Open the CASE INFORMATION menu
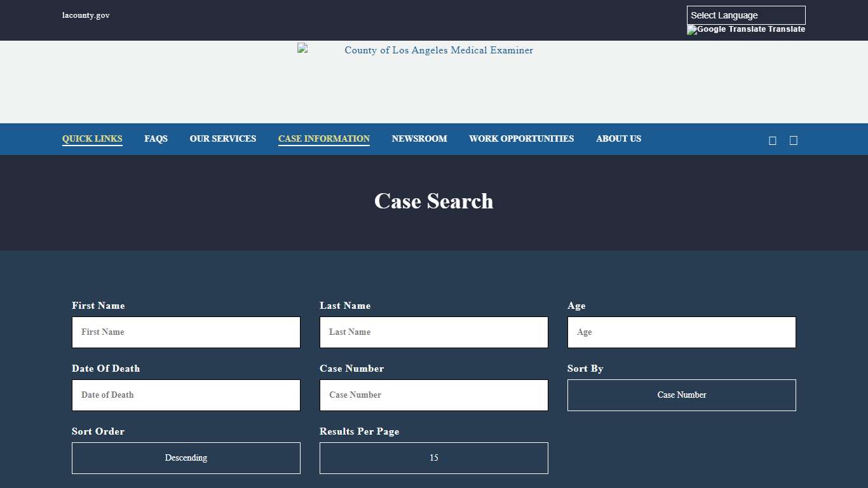868x488 pixels. click(323, 139)
